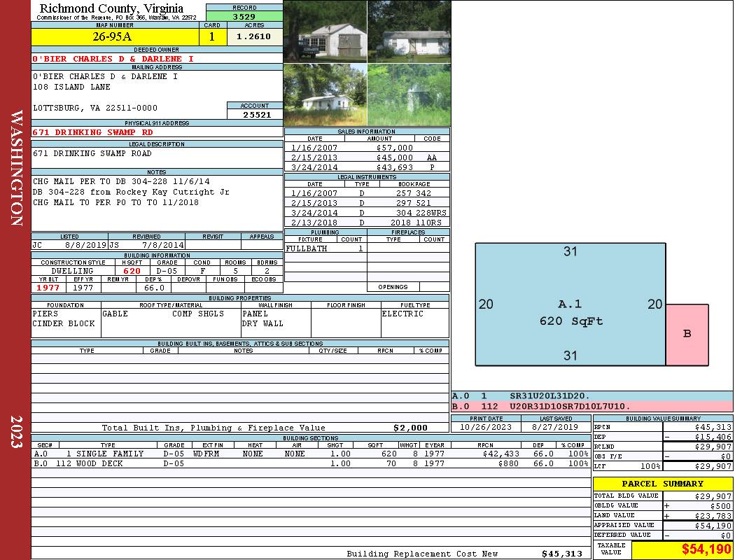735x560 pixels.
Task: Click the green record number 3529 field
Action: point(244,16)
